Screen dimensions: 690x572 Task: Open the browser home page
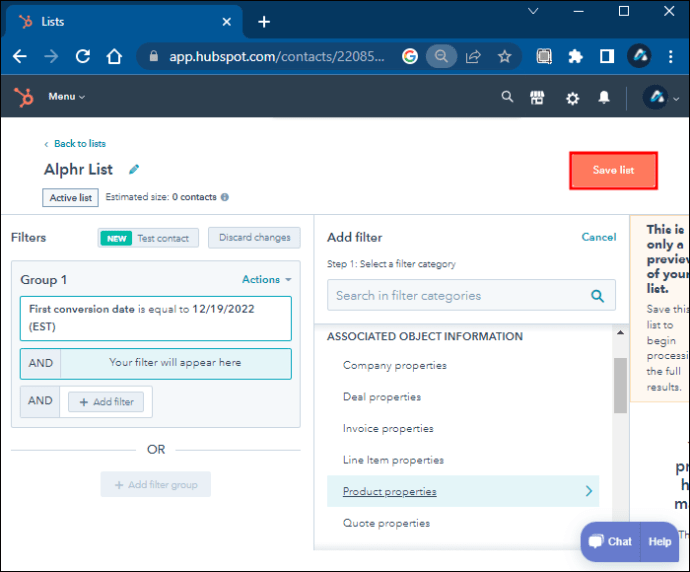point(114,56)
